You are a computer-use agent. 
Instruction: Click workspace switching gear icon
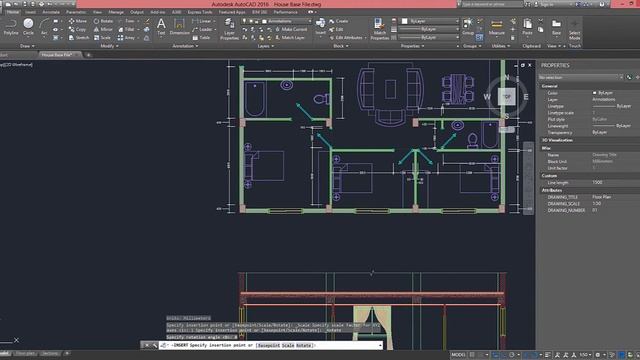[x=598, y=355]
